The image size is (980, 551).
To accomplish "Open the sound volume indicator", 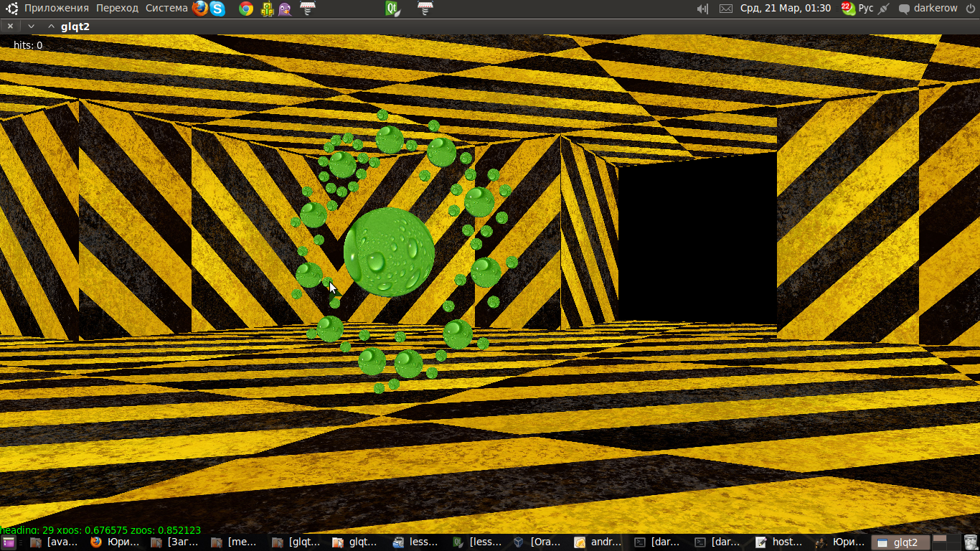I will pos(703,9).
